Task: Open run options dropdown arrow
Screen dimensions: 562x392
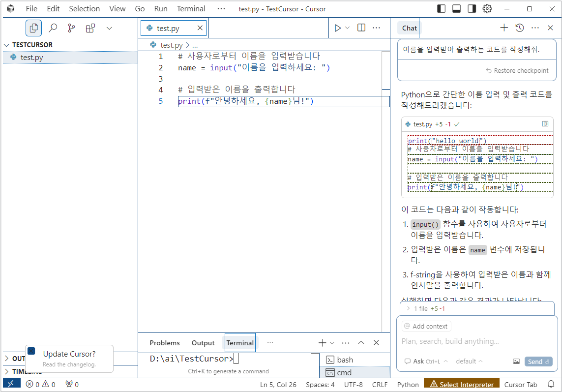Action: pos(347,28)
